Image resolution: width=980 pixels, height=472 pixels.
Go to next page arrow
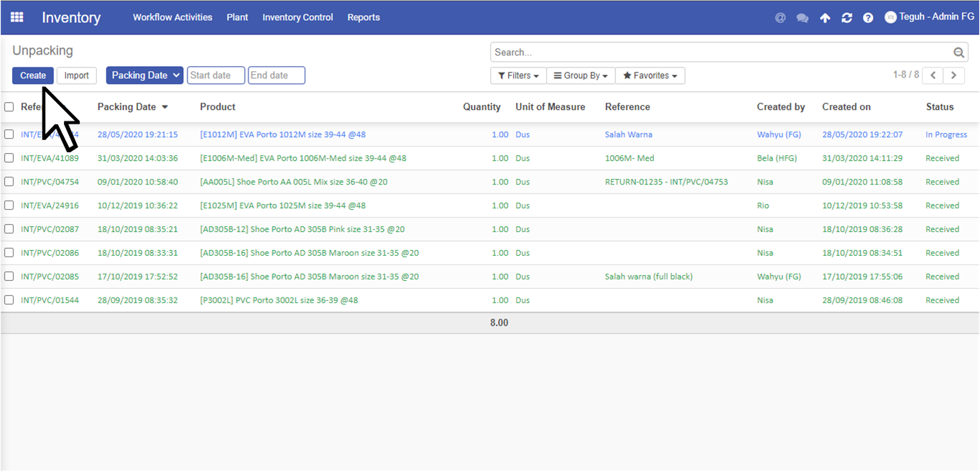(x=953, y=75)
